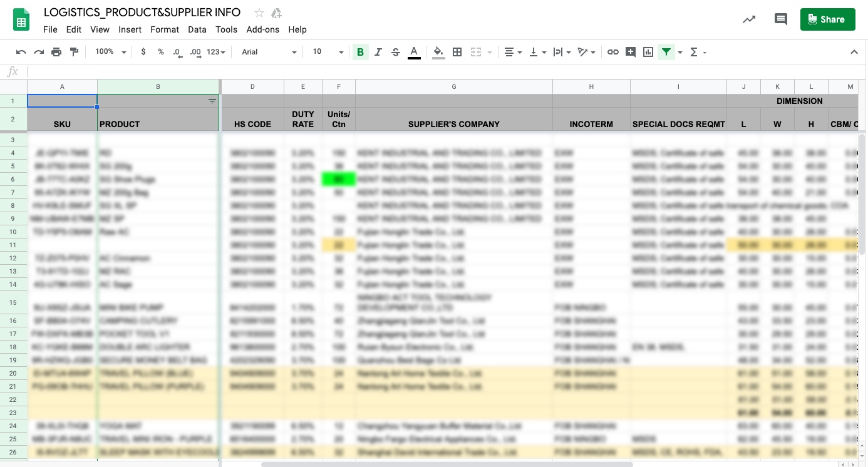The width and height of the screenshot is (868, 467).
Task: Open the font size 10 dropdown
Action: pos(328,52)
